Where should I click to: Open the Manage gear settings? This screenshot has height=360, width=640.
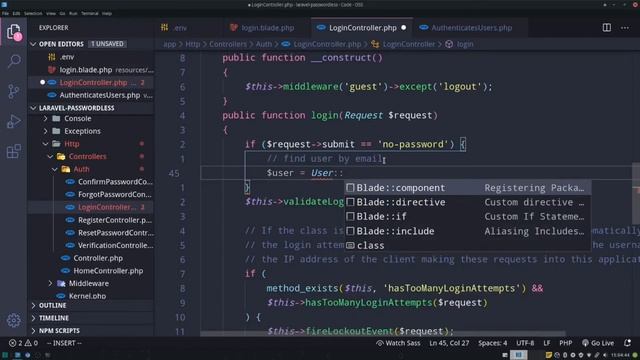[x=14, y=320]
